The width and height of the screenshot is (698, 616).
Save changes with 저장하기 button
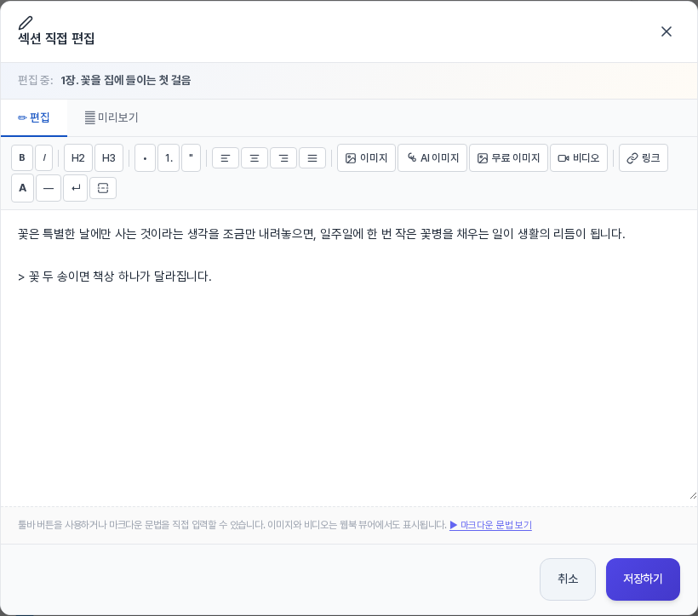point(643,579)
